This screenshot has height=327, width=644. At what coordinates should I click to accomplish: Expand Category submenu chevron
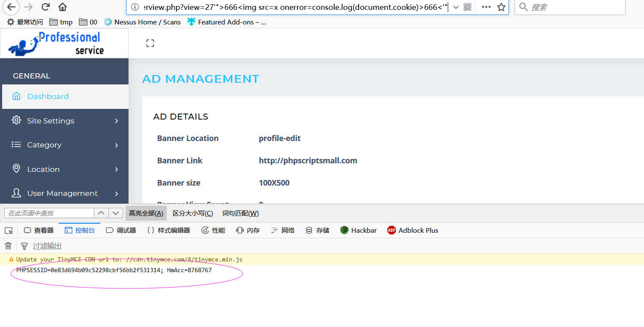[117, 145]
